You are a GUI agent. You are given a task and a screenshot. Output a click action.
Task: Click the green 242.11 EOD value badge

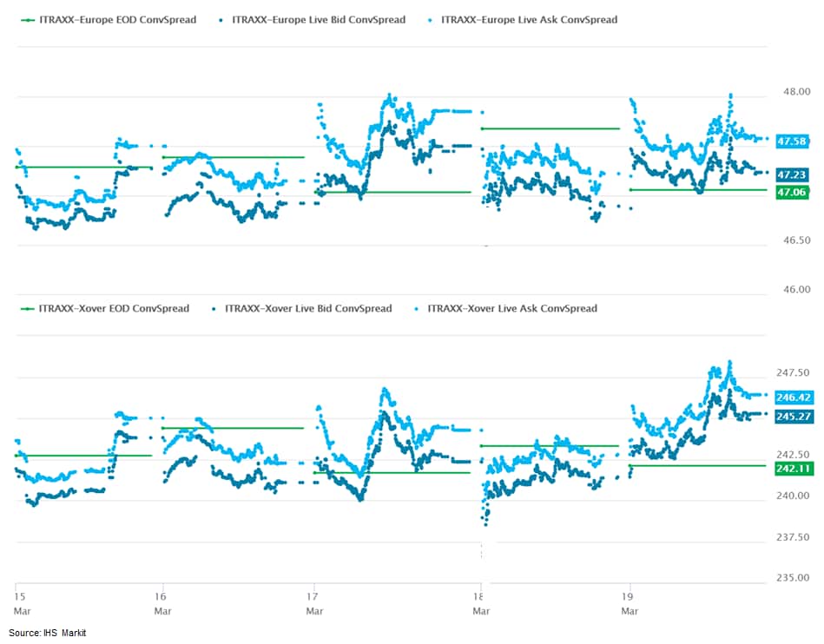[793, 469]
